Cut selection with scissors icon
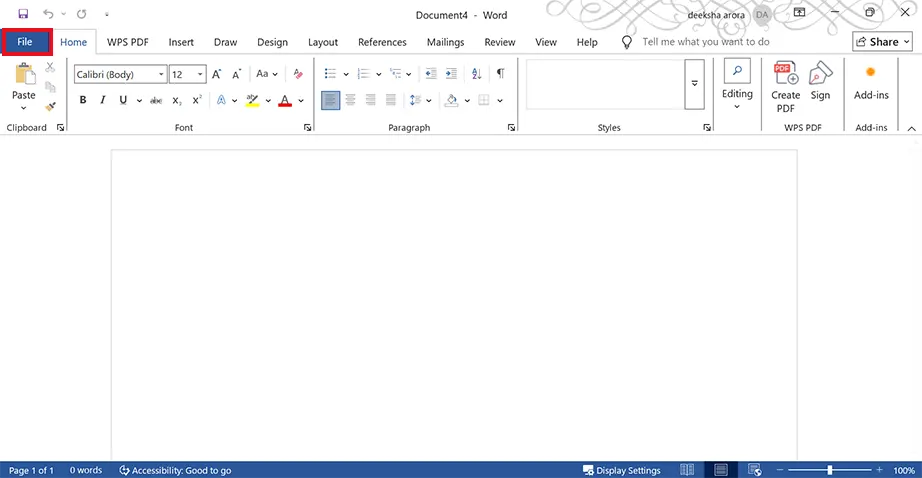 tap(50, 68)
